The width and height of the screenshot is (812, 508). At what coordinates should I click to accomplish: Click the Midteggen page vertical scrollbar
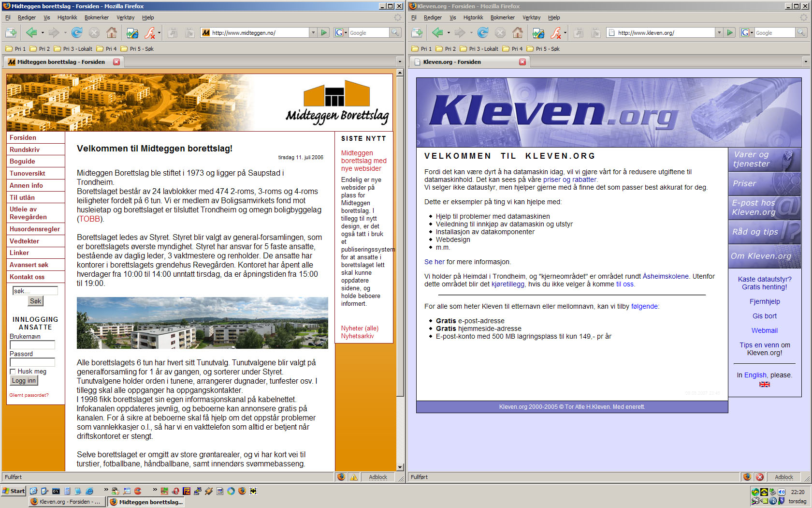tap(400, 237)
